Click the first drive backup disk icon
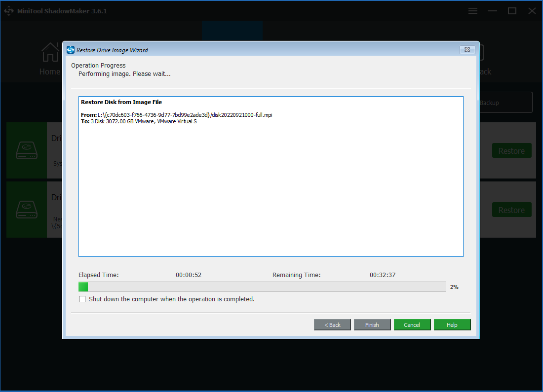The image size is (543, 392). pyautogui.click(x=27, y=150)
